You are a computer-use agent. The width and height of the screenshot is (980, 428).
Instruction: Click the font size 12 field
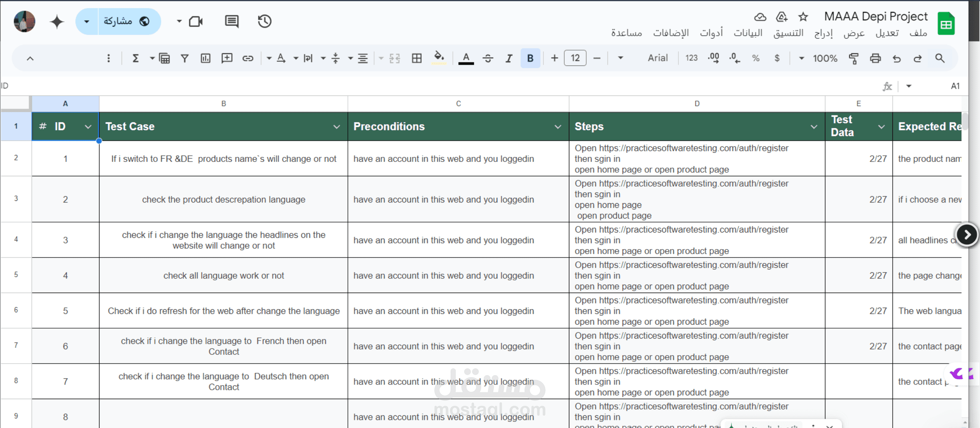coord(575,58)
